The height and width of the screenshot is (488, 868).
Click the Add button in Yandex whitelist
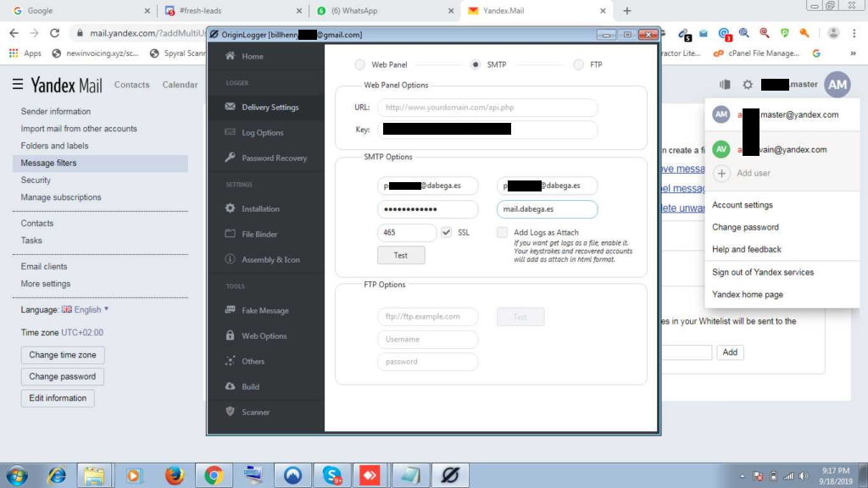click(x=730, y=352)
